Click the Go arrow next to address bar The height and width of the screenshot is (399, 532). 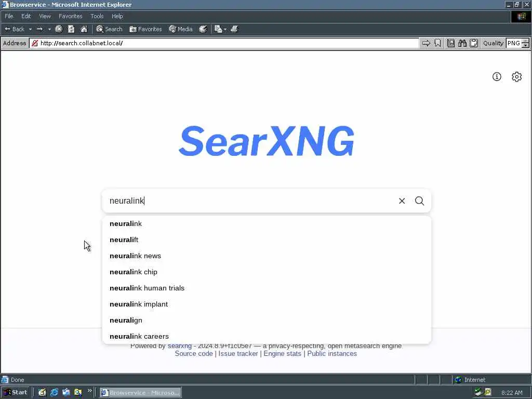(426, 43)
